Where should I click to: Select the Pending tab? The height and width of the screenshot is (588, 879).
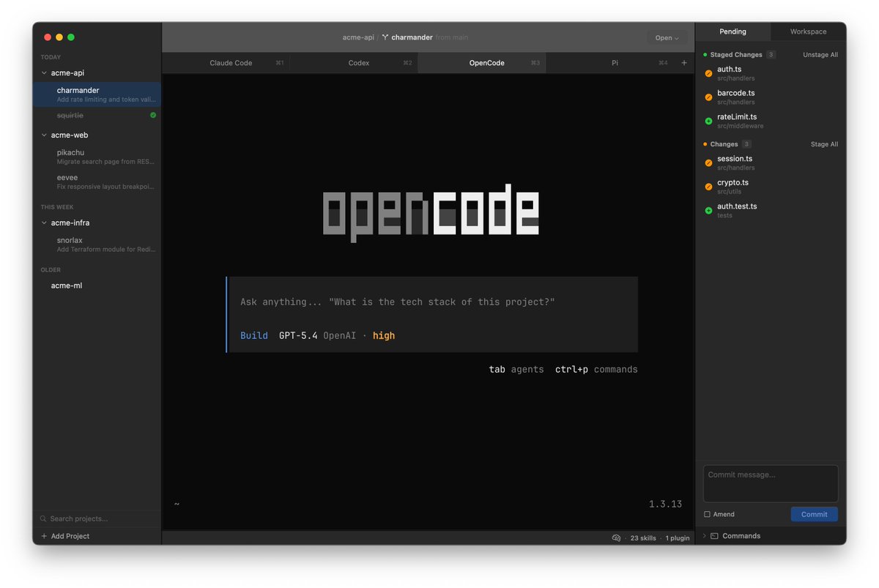(x=732, y=31)
